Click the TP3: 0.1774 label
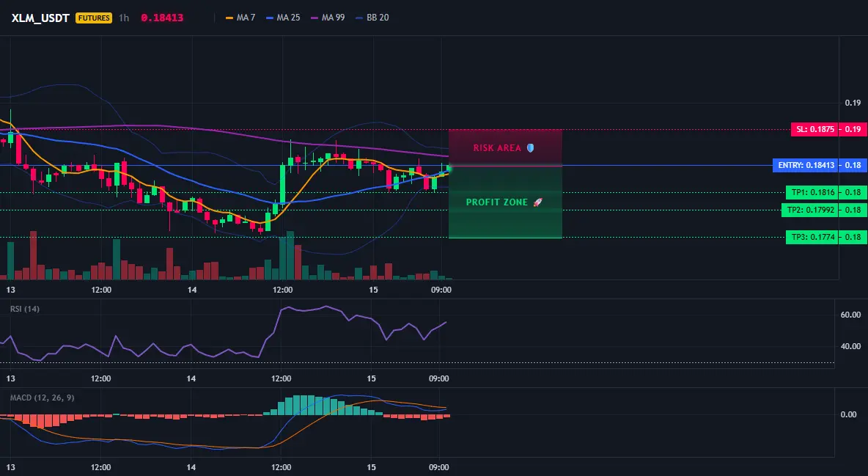Image resolution: width=868 pixels, height=476 pixels. (x=812, y=237)
